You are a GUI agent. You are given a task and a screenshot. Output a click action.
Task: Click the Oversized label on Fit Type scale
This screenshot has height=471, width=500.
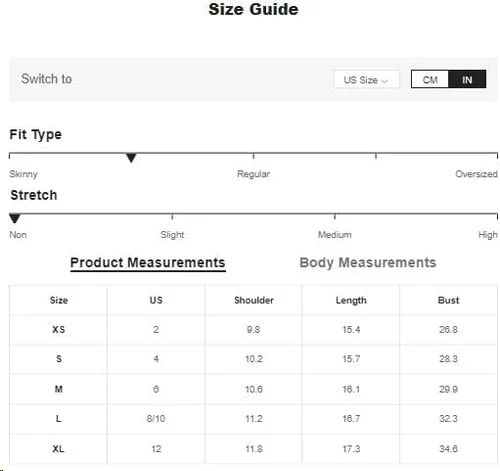pos(476,174)
